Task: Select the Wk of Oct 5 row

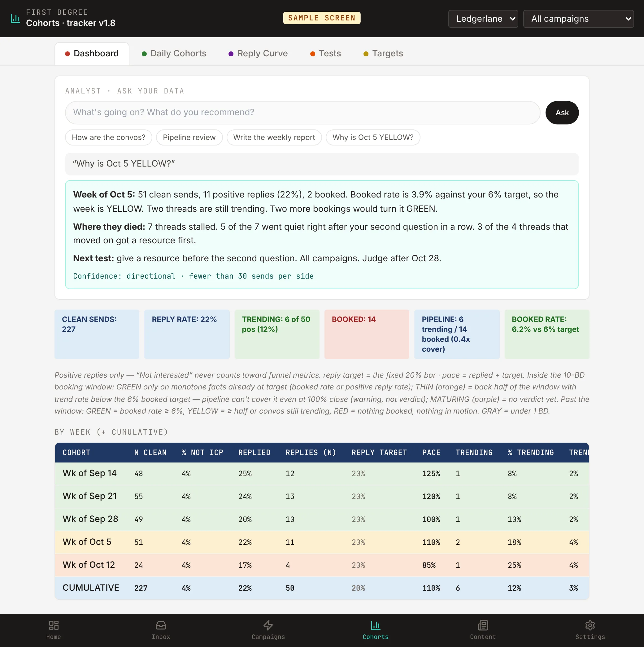Action: pos(321,542)
